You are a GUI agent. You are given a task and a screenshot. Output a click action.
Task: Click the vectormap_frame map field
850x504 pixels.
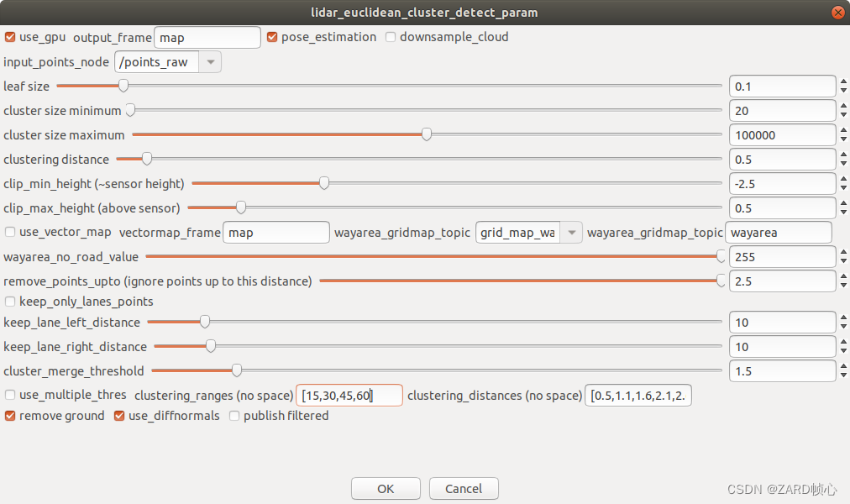(276, 233)
